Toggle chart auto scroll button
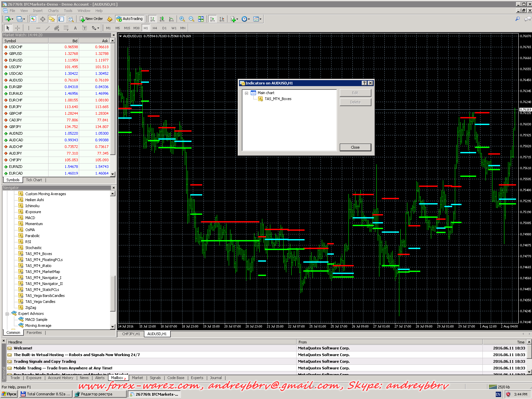The height and width of the screenshot is (399, 532). point(212,19)
